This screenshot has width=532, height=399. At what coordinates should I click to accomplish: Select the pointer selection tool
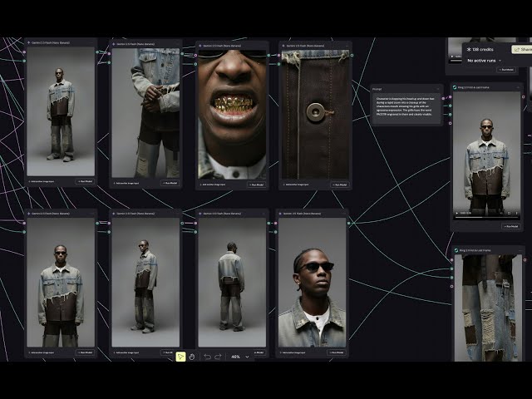tap(180, 357)
